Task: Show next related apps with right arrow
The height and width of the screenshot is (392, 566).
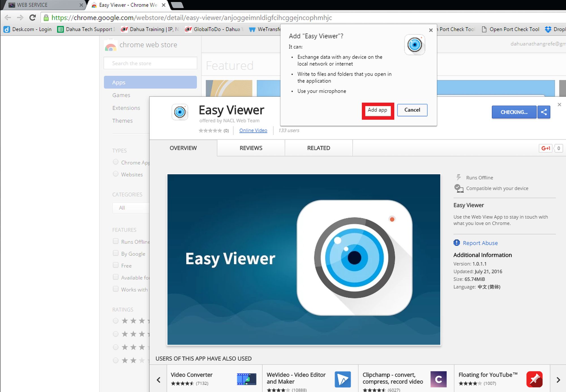Action: coord(558,380)
